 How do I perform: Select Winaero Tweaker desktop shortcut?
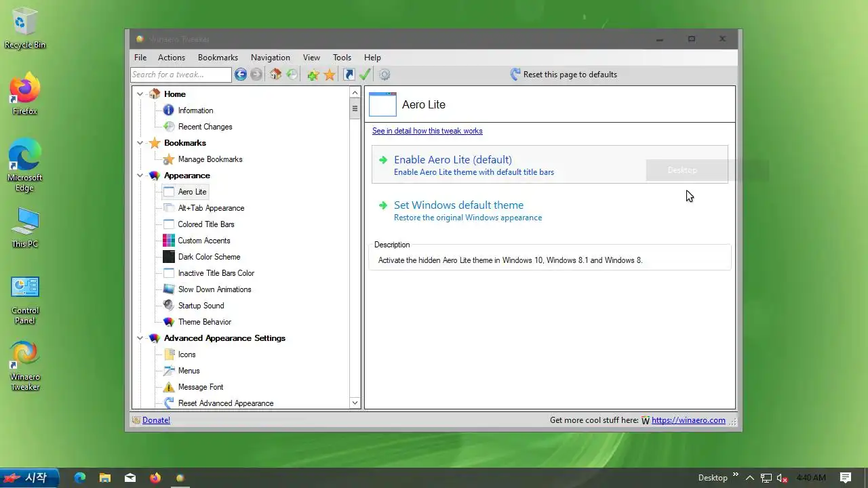25,366
